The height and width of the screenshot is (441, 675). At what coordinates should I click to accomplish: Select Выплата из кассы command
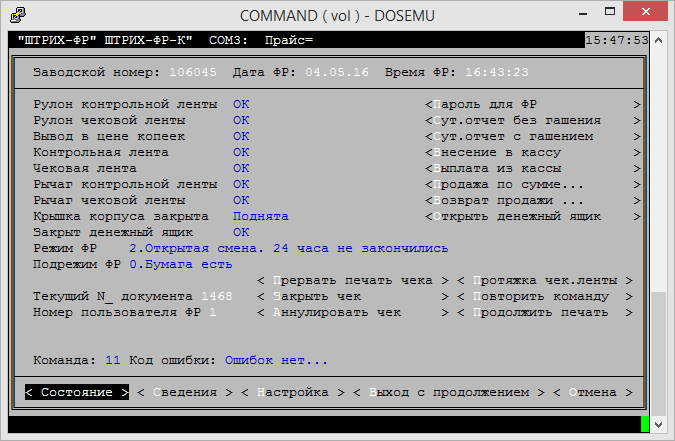tap(532, 168)
